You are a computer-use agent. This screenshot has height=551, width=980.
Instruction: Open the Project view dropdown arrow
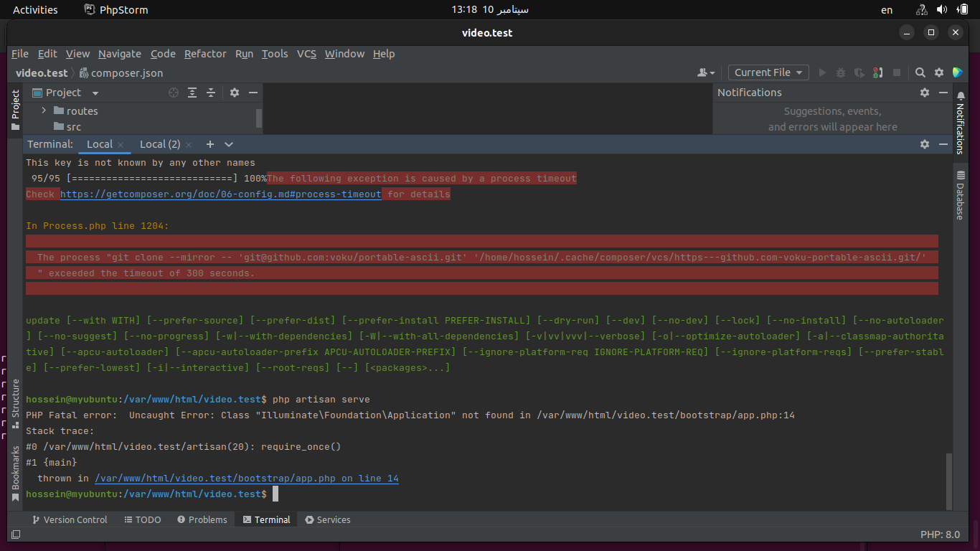click(95, 93)
